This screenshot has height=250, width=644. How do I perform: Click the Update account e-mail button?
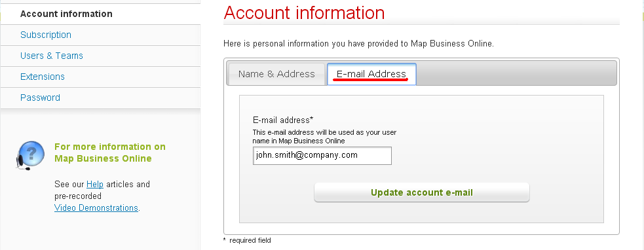tap(422, 192)
